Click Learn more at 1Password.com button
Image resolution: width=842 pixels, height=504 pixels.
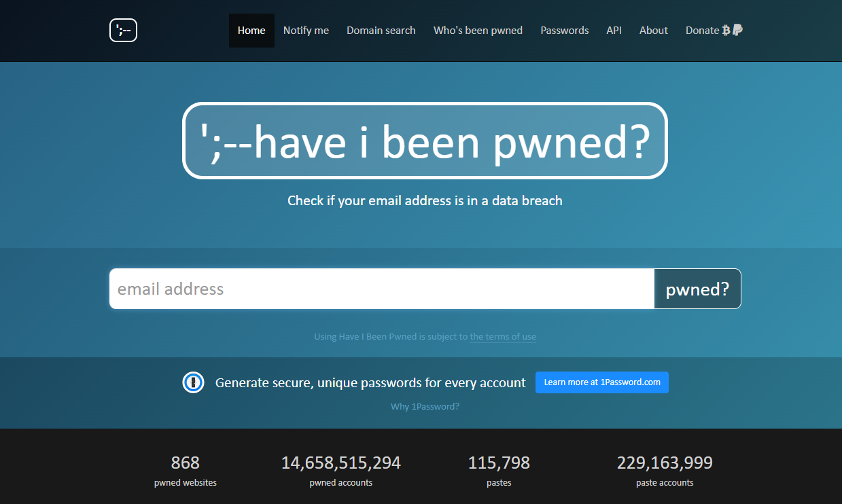[x=602, y=382]
